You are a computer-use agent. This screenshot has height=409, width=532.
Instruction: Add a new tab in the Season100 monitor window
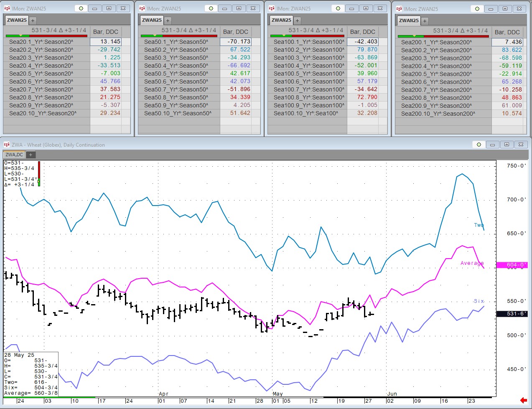[x=297, y=20]
